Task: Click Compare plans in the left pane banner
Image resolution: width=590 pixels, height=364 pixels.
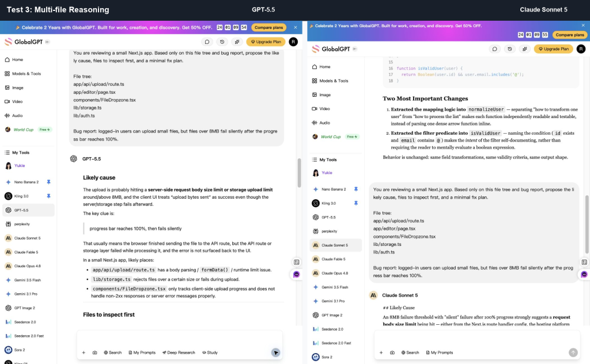Action: pyautogui.click(x=268, y=28)
